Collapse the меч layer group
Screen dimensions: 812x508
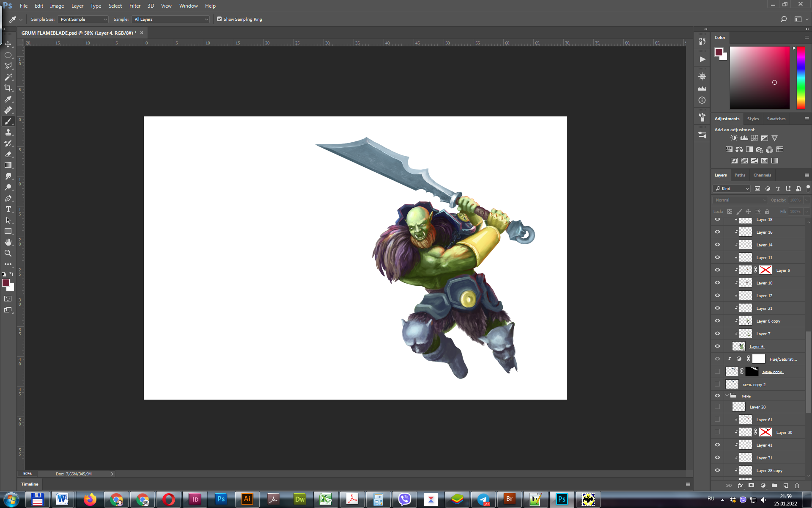(x=727, y=396)
